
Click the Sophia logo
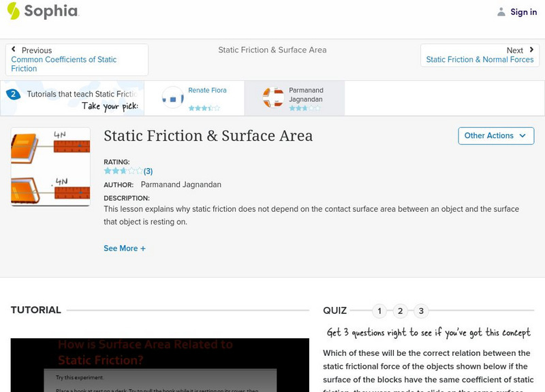40,12
